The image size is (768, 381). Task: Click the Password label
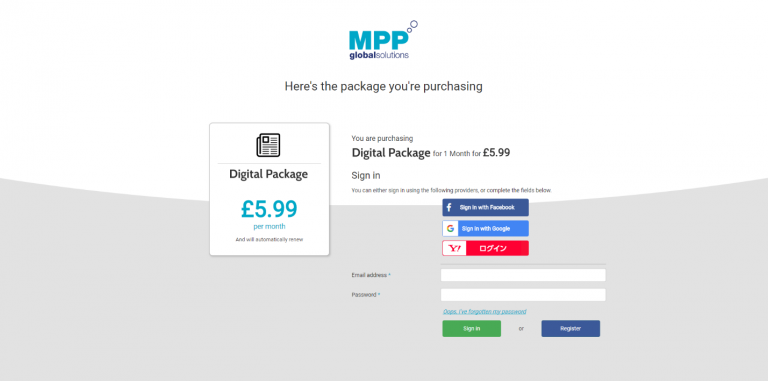365,295
